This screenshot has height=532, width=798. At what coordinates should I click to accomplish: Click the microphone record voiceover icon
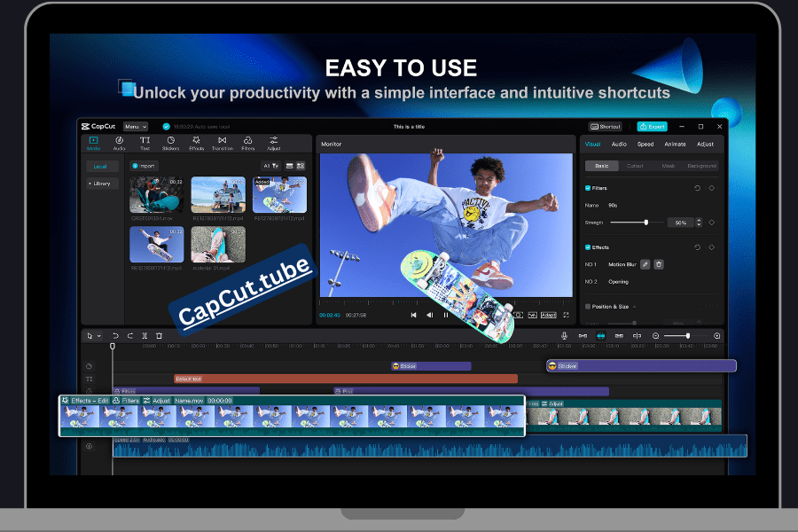[565, 336]
